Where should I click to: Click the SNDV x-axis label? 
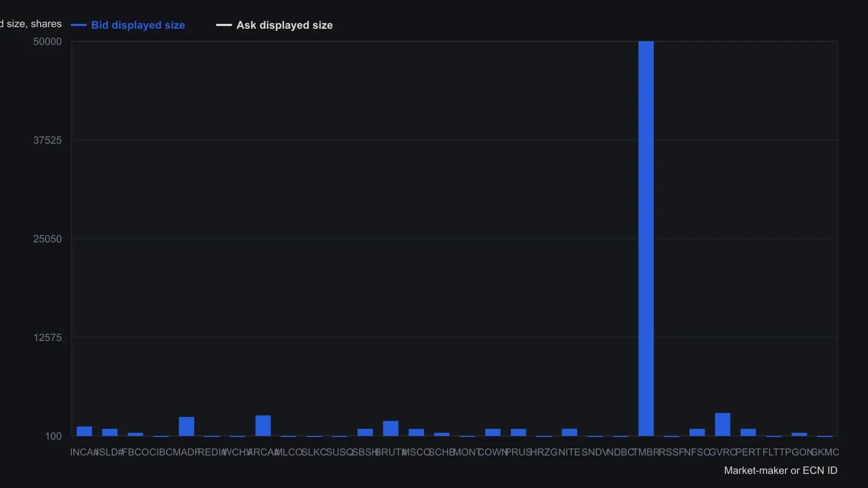[595, 452]
